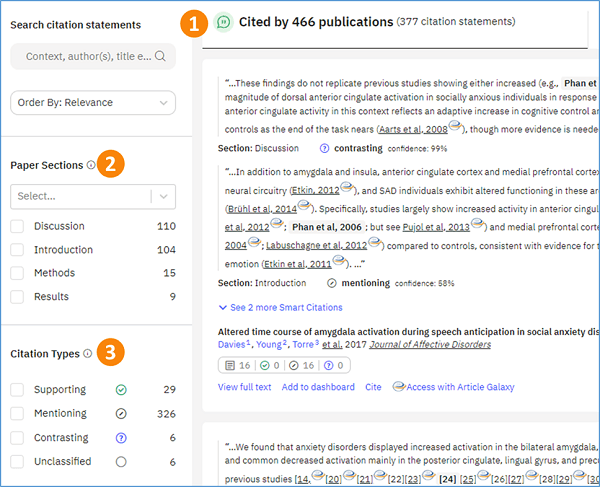The height and width of the screenshot is (487, 600).
Task: Click mentioning count icon in the tally badge
Action: click(x=293, y=365)
